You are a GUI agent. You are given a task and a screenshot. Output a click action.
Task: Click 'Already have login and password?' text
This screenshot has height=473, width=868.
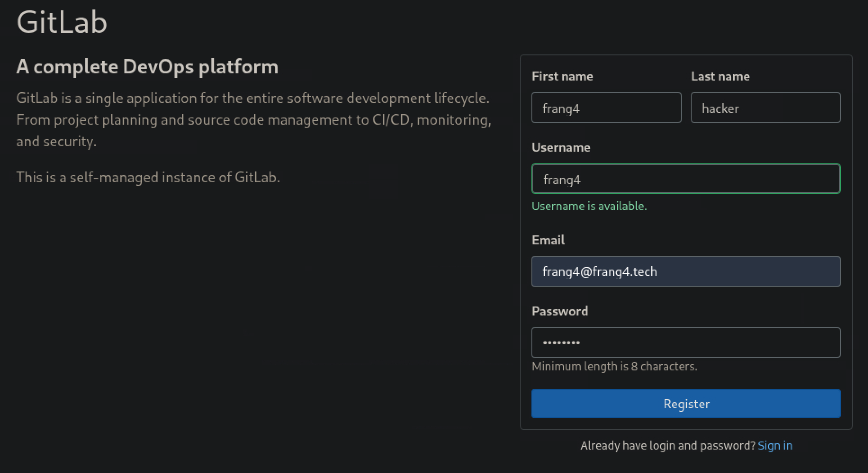[668, 446]
